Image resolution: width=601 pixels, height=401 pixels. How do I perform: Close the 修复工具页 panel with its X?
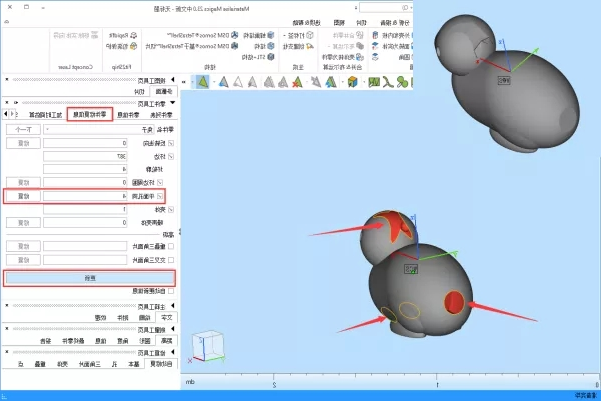coord(7,352)
